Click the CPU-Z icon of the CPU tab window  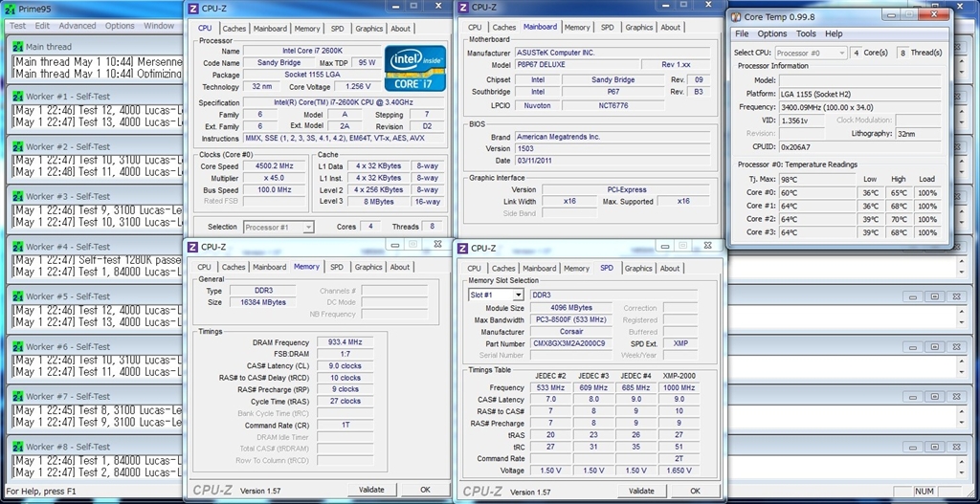[x=193, y=8]
